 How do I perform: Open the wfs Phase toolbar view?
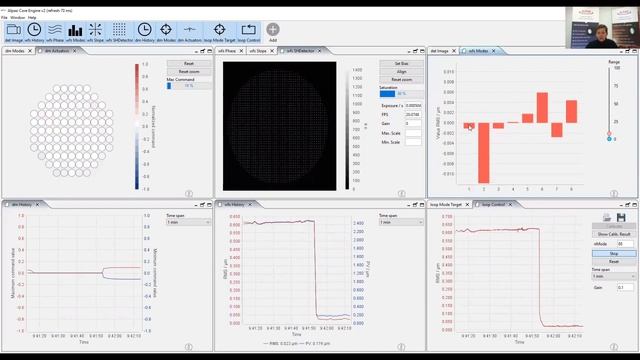click(x=55, y=33)
